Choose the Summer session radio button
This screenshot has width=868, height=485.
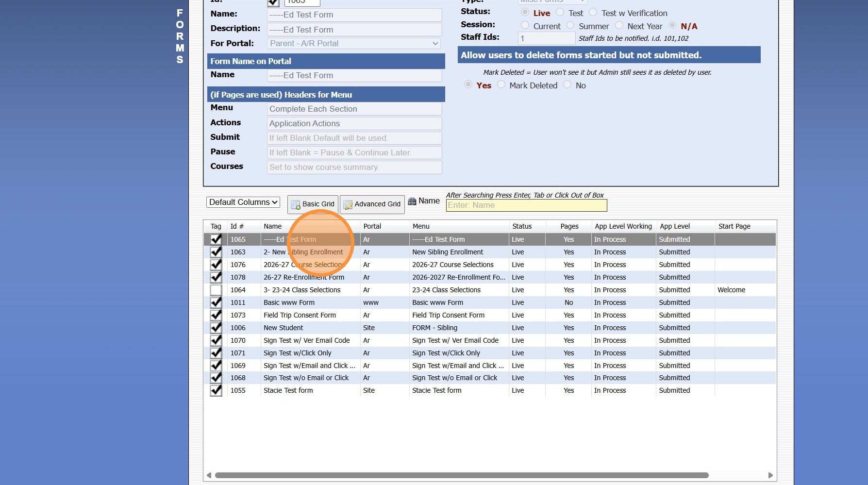click(570, 25)
